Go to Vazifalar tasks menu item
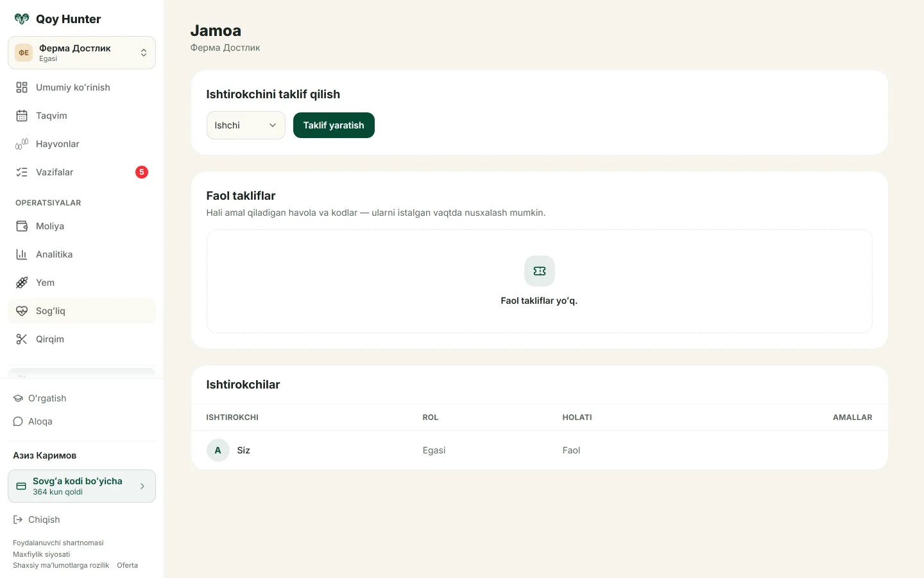The height and width of the screenshot is (578, 924). (81, 172)
